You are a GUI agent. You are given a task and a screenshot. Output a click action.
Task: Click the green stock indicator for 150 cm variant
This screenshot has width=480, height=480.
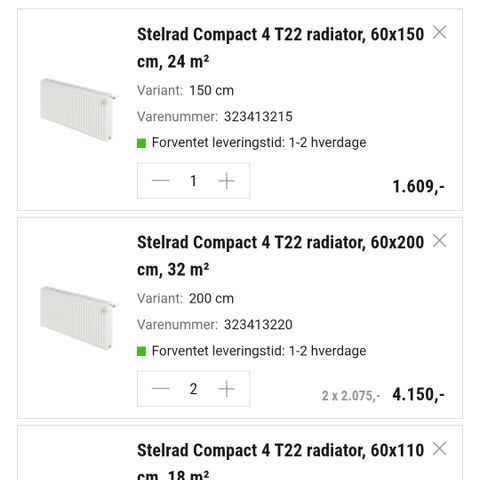tap(141, 143)
